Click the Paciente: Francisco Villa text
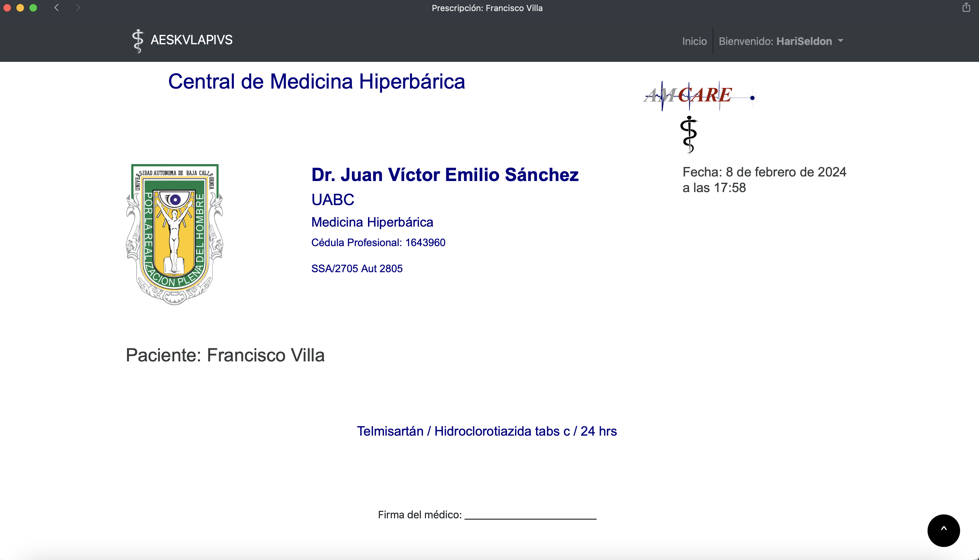The image size is (979, 560). pyautogui.click(x=225, y=355)
